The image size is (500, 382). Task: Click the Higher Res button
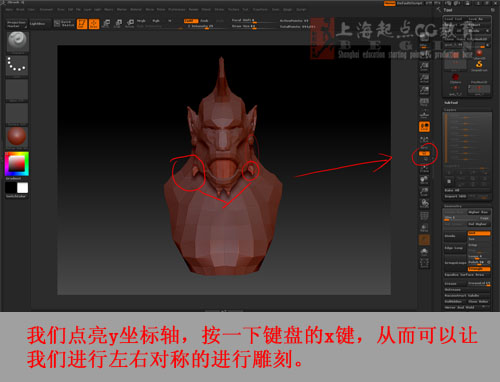478,212
